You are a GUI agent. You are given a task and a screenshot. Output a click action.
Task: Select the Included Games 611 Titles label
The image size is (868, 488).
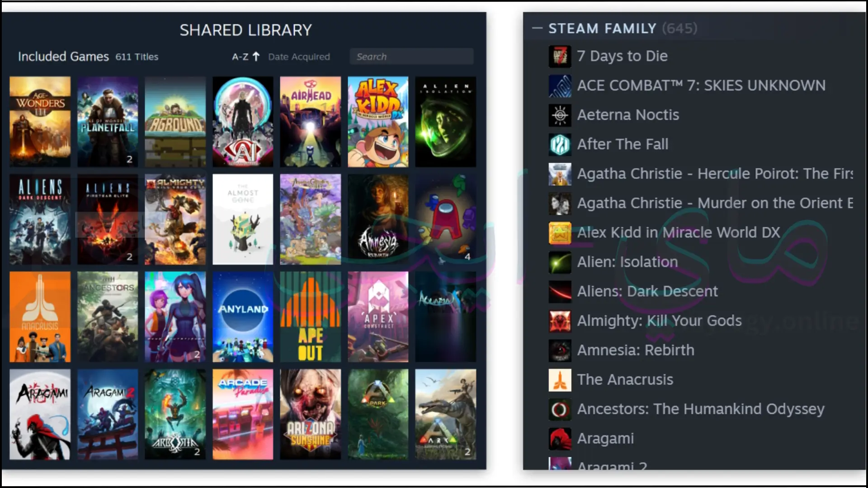click(88, 56)
